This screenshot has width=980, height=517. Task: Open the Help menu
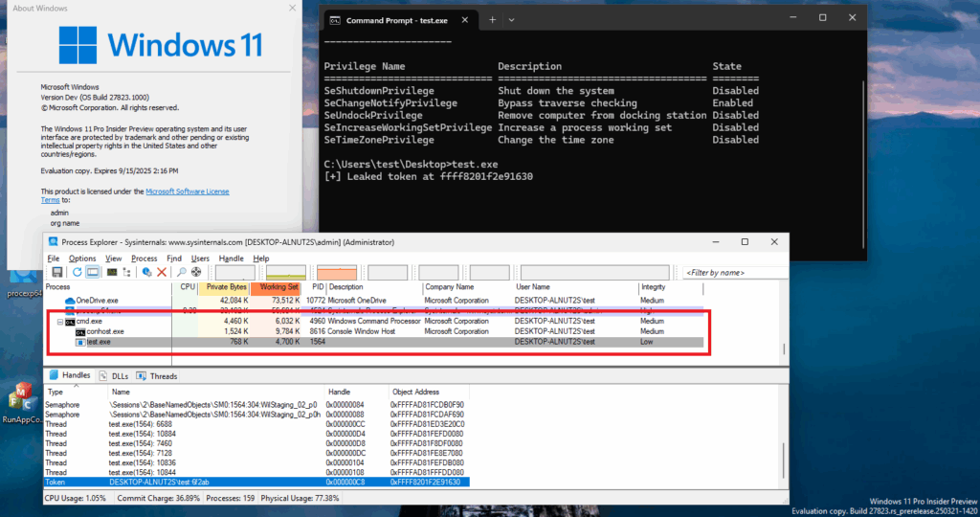point(261,258)
